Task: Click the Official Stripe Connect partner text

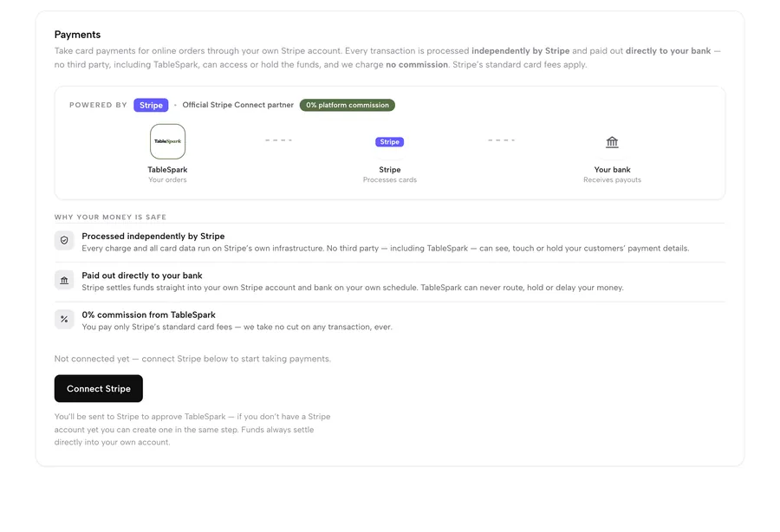Action: (x=237, y=105)
